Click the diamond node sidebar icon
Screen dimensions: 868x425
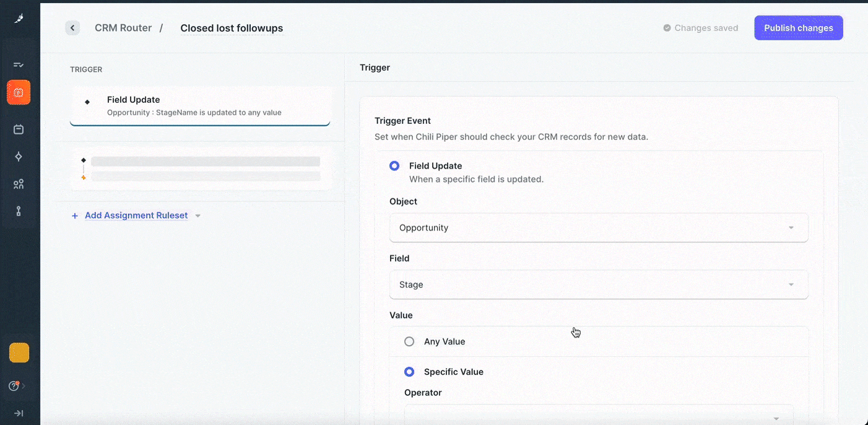point(19,157)
